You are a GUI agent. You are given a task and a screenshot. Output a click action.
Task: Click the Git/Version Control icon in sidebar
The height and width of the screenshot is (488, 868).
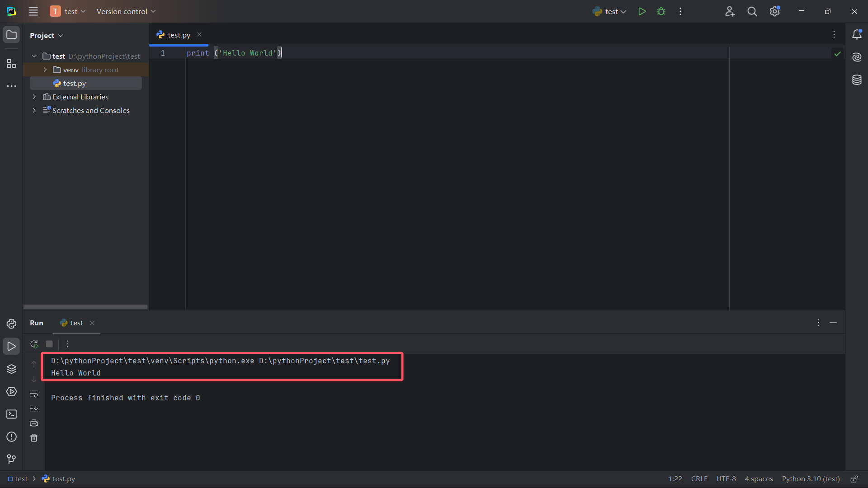pyautogui.click(x=11, y=459)
